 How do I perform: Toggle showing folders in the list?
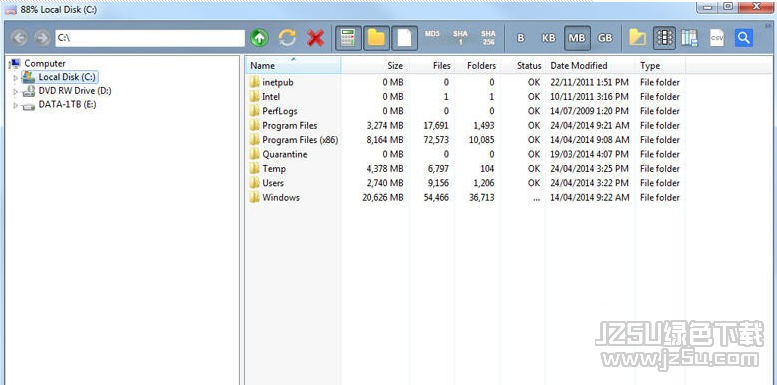click(376, 38)
